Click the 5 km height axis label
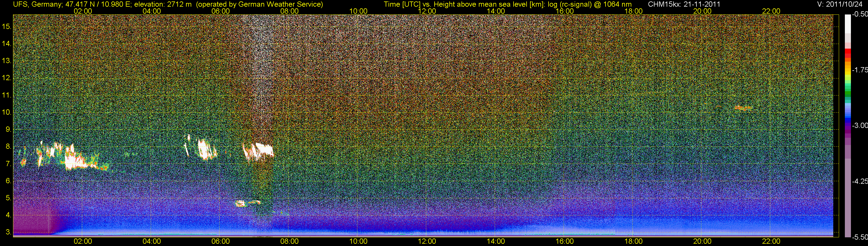The height and width of the screenshot is (246, 868). [x=9, y=198]
